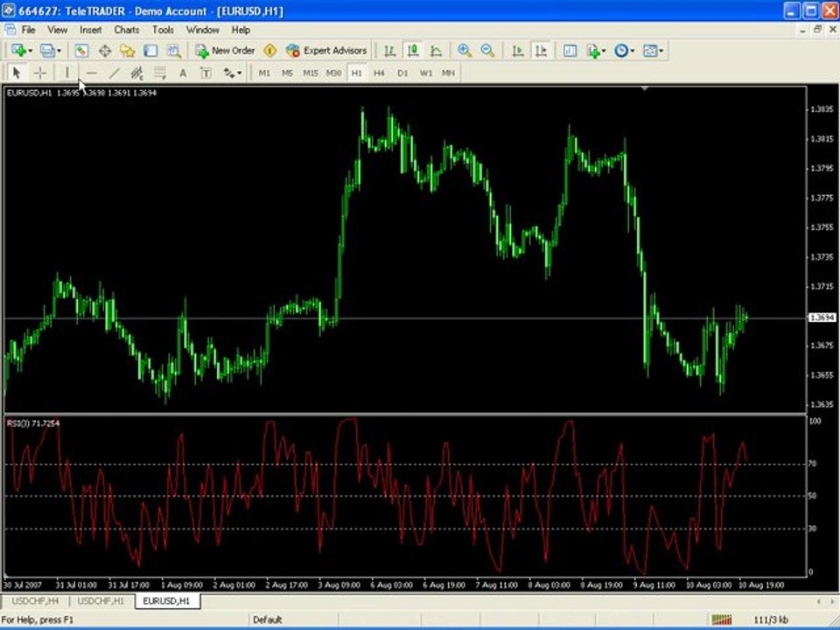Image resolution: width=840 pixels, height=630 pixels.
Task: Open the Navigator folder-star icon
Action: [128, 51]
